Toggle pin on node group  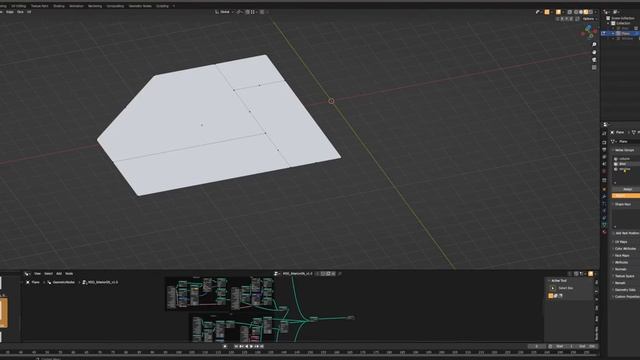[x=340, y=273]
